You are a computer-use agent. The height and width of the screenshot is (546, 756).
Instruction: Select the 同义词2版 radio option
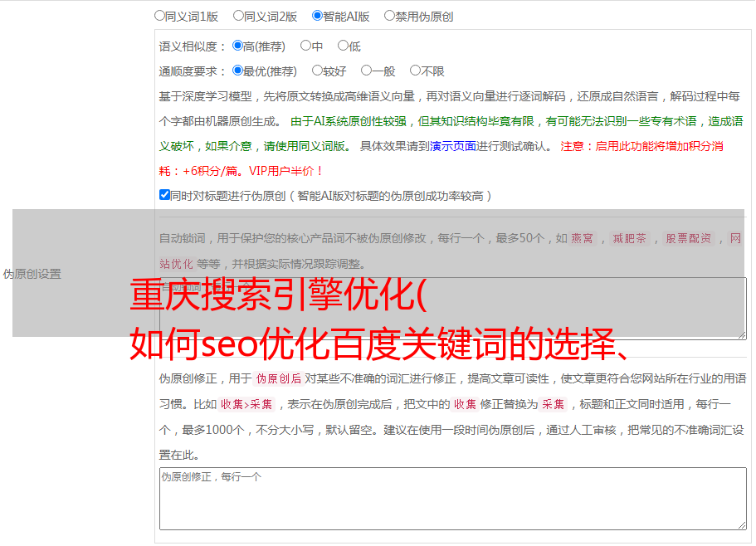pyautogui.click(x=238, y=16)
